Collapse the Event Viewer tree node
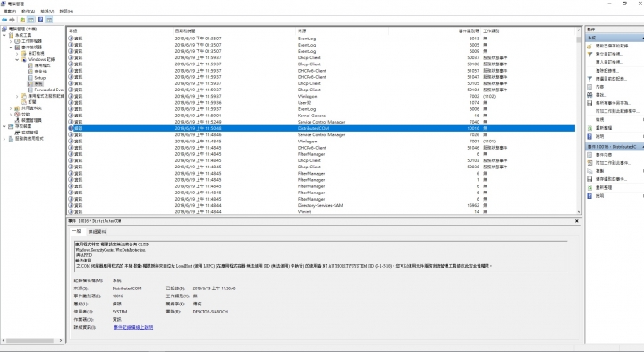 click(11, 47)
